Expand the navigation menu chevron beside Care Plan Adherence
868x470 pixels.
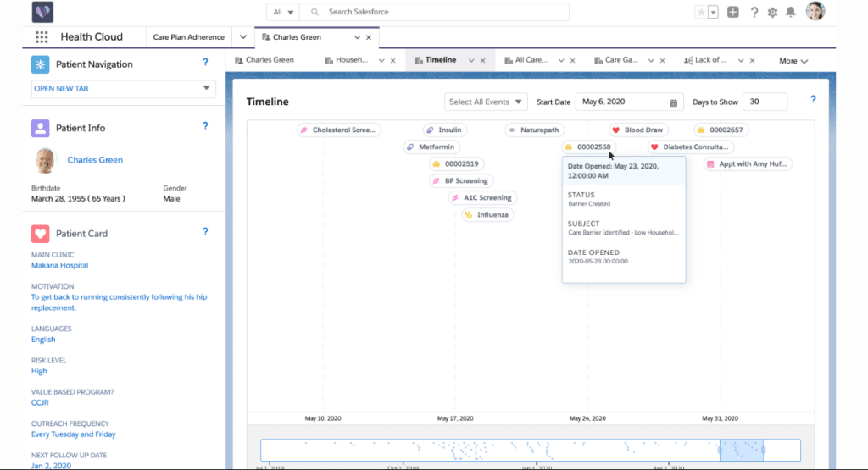point(243,37)
